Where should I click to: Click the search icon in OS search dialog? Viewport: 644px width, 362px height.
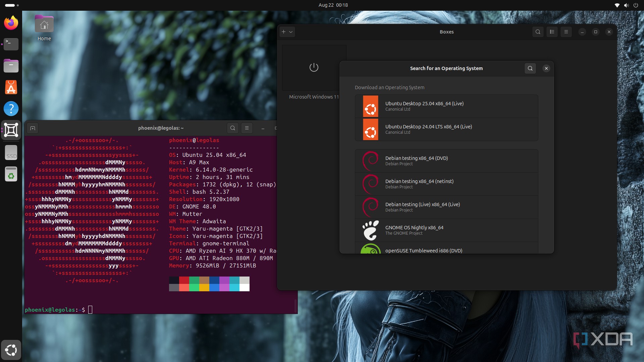[530, 68]
